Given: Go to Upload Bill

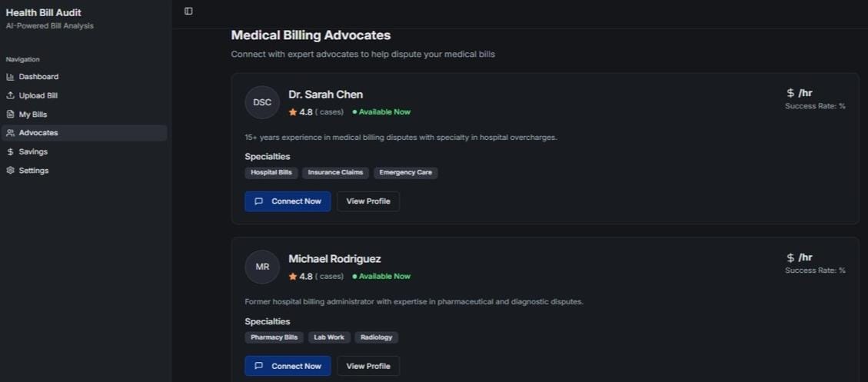Looking at the screenshot, I should (84, 96).
